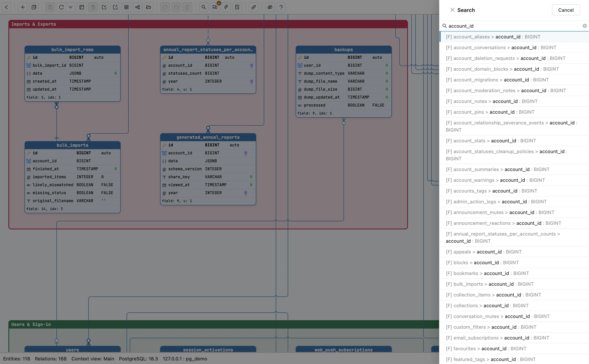Click the share_key row in generated_annual_reports
The width and height of the screenshot is (589, 364).
(x=208, y=177)
